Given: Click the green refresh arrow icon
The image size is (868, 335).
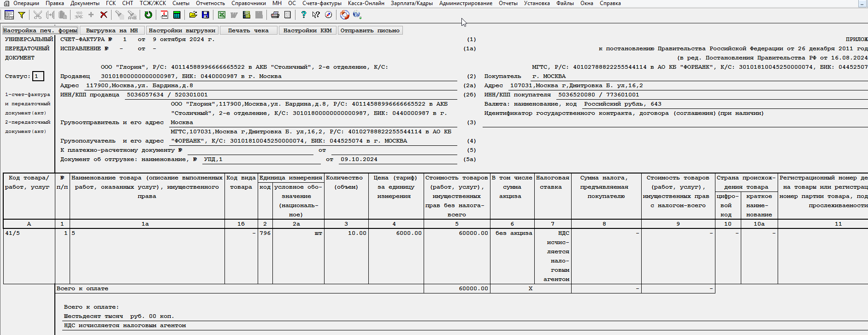Looking at the screenshot, I should (x=148, y=15).
